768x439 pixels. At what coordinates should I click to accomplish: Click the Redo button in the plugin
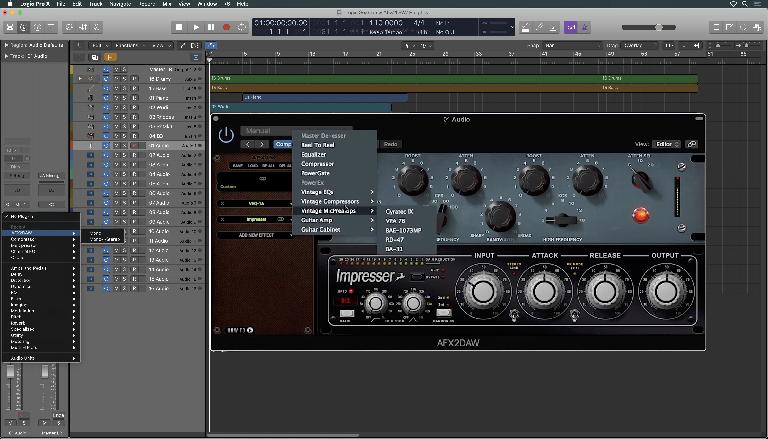pyautogui.click(x=390, y=144)
